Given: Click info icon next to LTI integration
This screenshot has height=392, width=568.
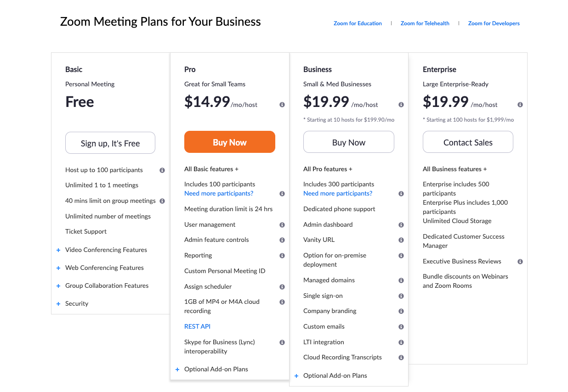Looking at the screenshot, I should click(401, 342).
